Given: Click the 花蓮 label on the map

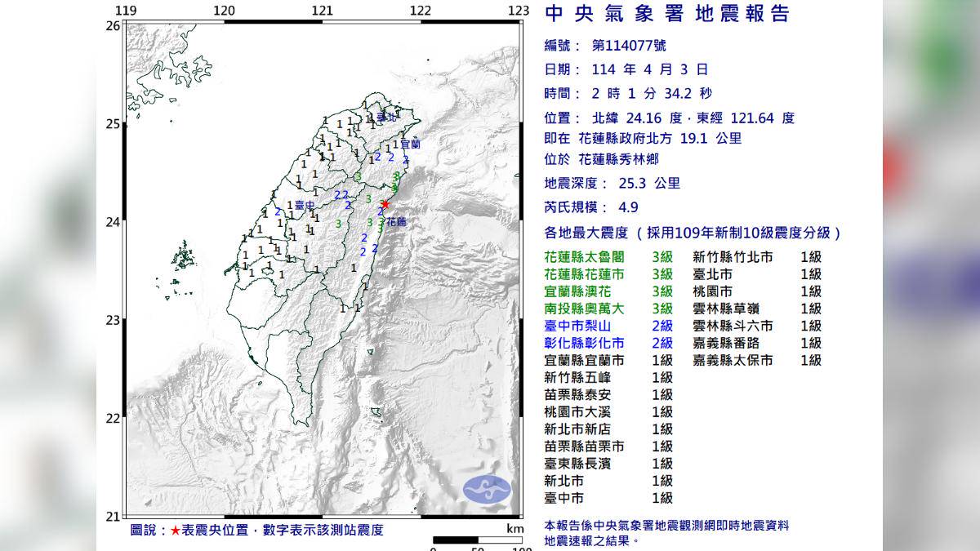Looking at the screenshot, I should 397,221.
